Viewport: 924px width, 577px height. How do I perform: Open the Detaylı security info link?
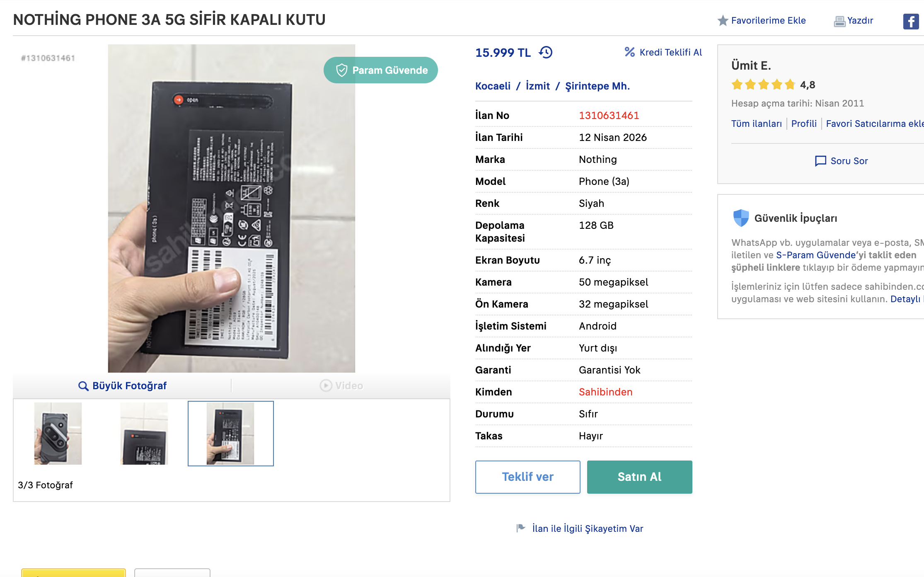pos(905,299)
